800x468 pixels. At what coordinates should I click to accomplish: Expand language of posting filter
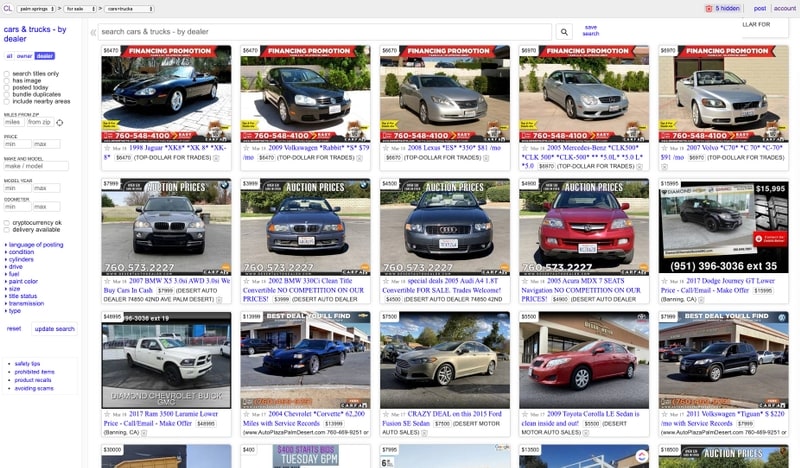pyautogui.click(x=36, y=245)
